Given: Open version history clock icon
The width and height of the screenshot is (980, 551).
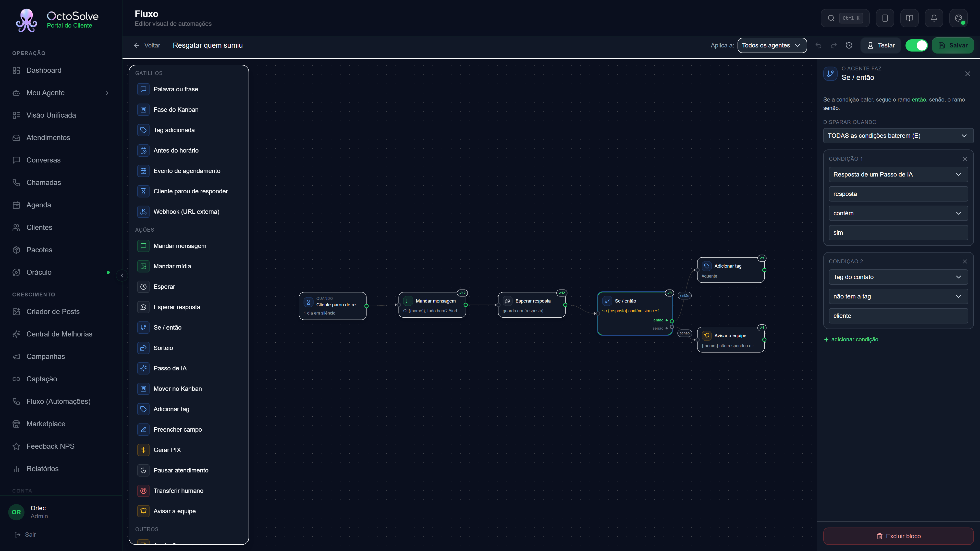Looking at the screenshot, I should (x=849, y=45).
